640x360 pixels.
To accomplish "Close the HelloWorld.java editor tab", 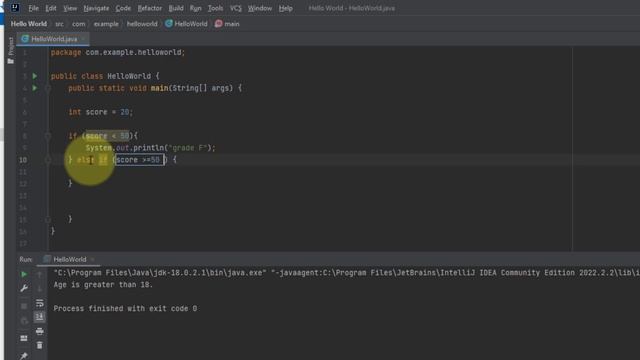I will [83, 39].
